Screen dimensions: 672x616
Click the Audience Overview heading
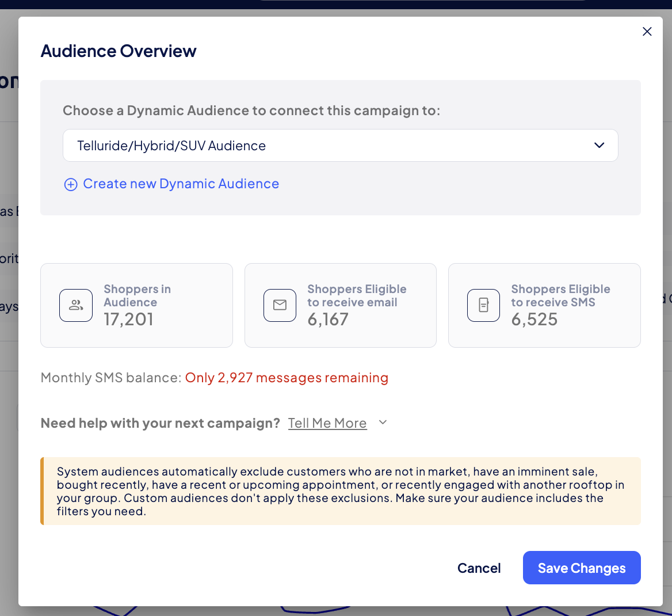[119, 51]
